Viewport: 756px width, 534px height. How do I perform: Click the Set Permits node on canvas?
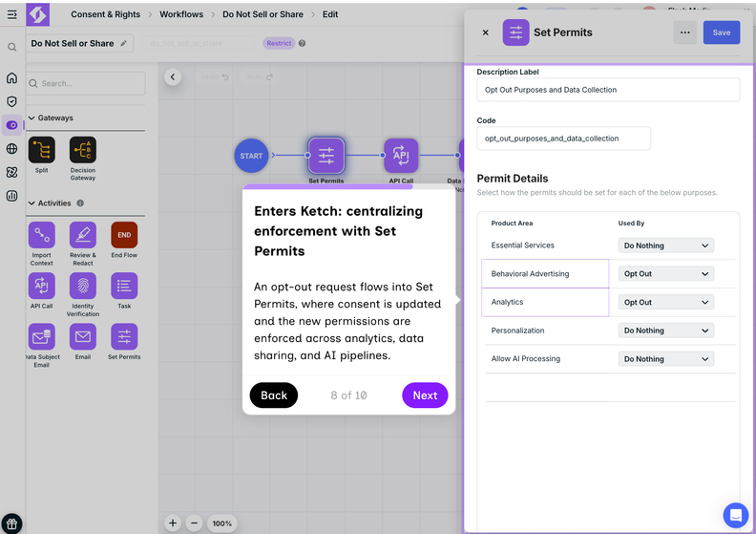pyautogui.click(x=326, y=156)
